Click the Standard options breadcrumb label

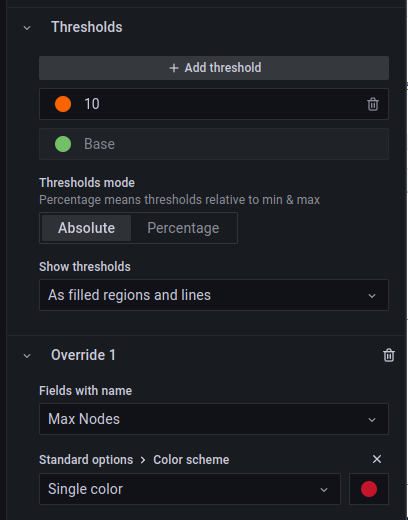(x=86, y=460)
